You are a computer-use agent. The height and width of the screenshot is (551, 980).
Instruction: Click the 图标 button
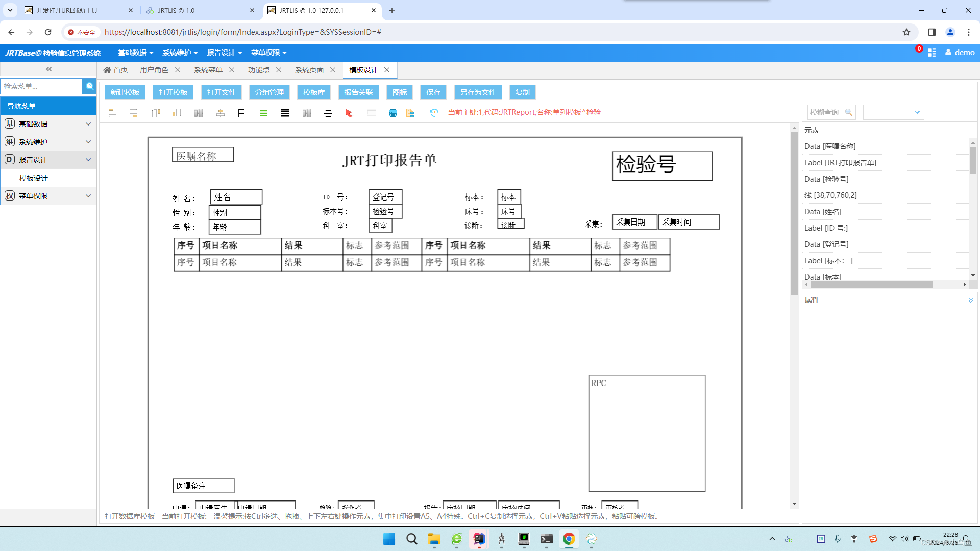[x=400, y=92]
